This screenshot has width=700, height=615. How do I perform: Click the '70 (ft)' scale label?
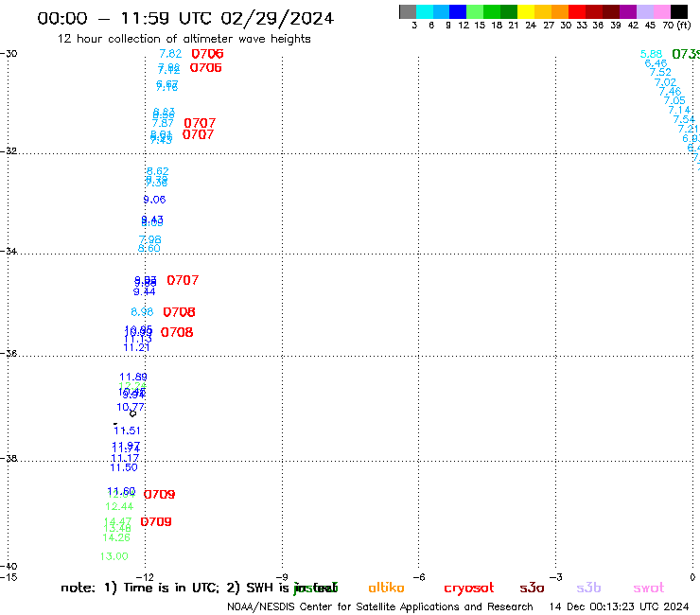tap(676, 26)
